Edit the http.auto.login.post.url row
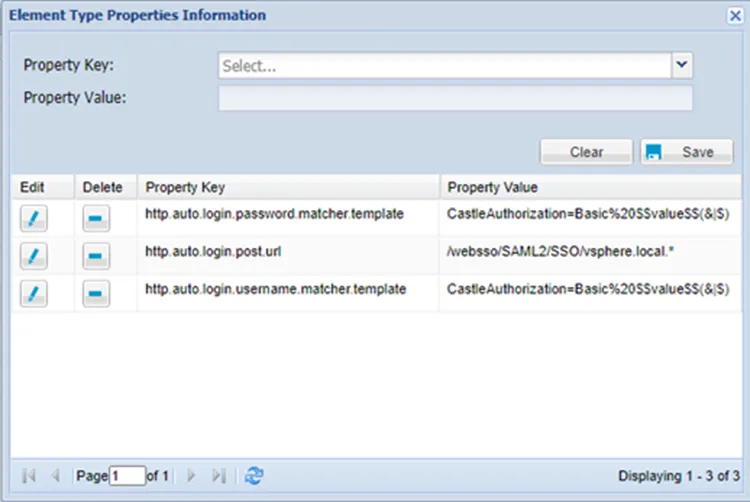The height and width of the screenshot is (502, 750). [x=33, y=256]
